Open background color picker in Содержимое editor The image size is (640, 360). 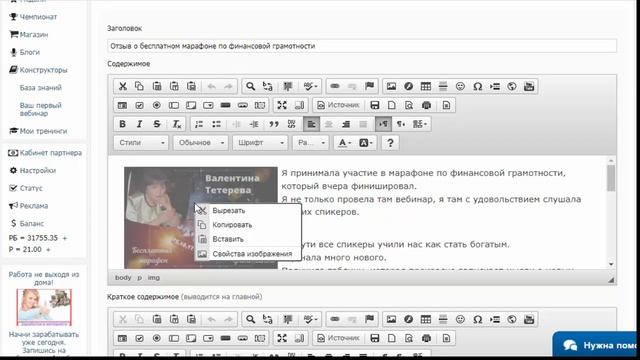[x=365, y=143]
